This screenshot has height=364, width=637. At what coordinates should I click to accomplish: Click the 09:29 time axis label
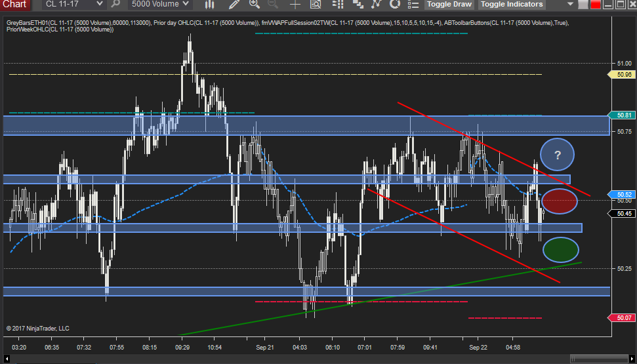point(182,348)
